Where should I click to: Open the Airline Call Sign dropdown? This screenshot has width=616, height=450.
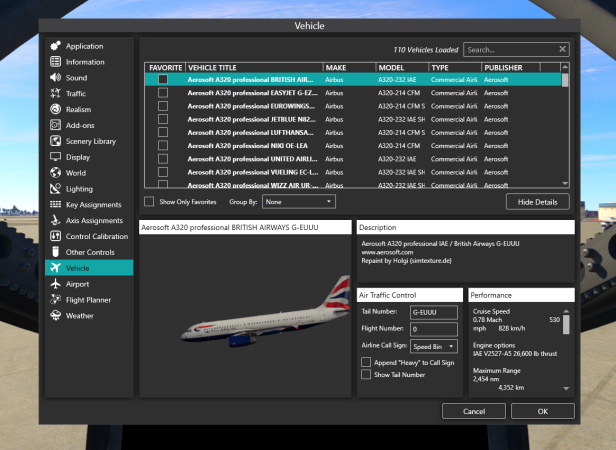click(x=434, y=346)
